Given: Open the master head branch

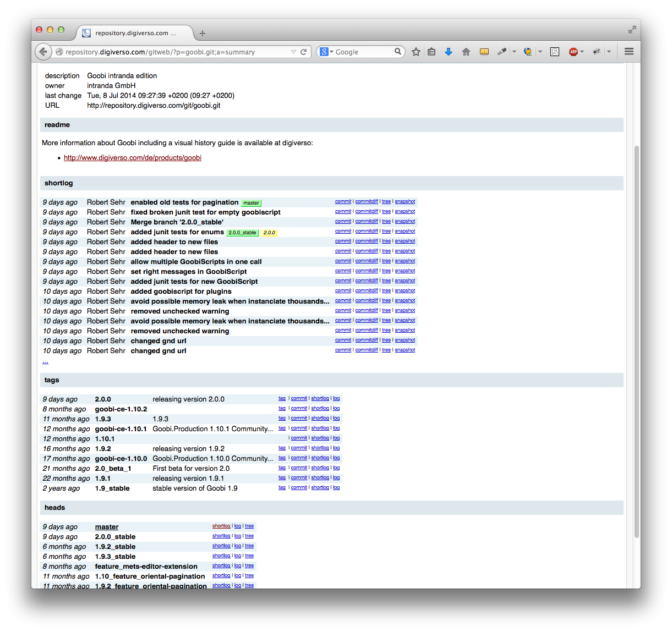Looking at the screenshot, I should click(107, 527).
